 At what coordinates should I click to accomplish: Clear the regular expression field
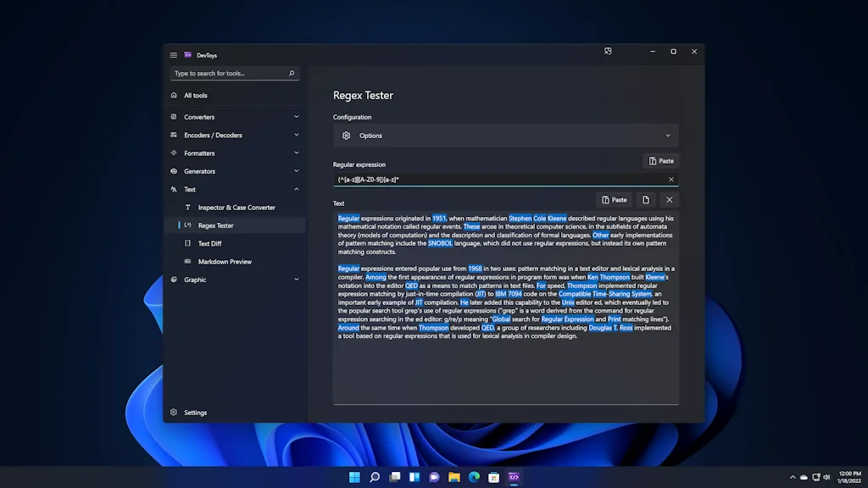(671, 180)
